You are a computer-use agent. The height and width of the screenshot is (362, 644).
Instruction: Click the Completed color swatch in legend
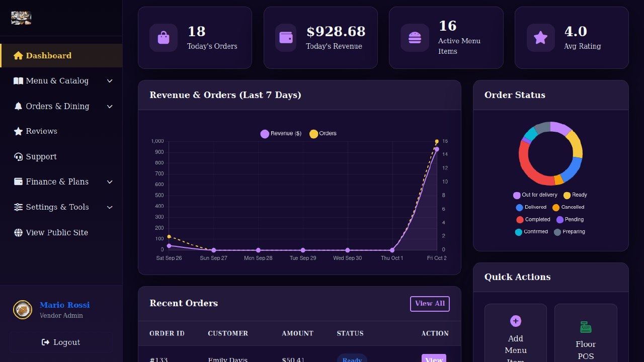(520, 220)
